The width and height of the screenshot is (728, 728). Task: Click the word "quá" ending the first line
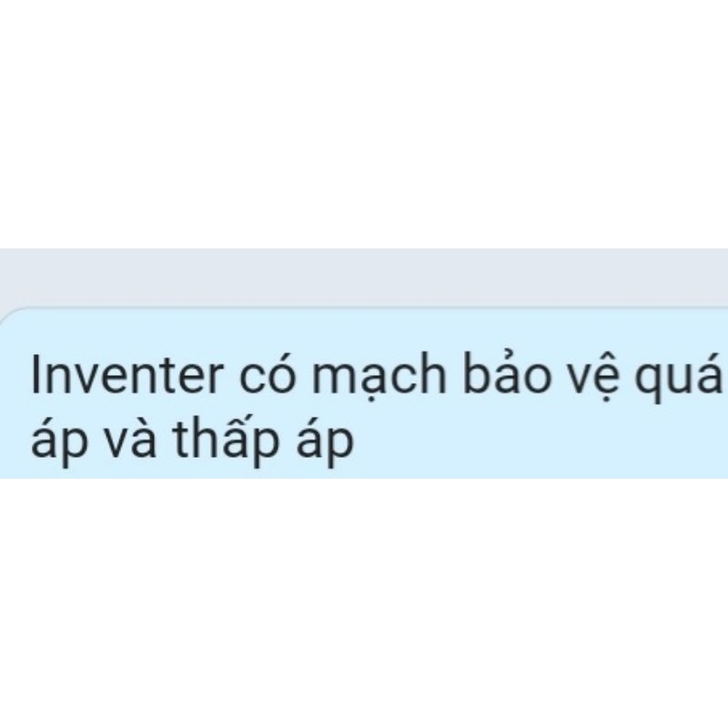click(x=678, y=377)
